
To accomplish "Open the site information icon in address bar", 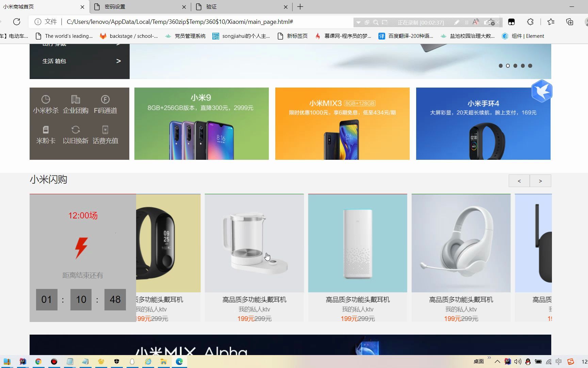I will [38, 22].
